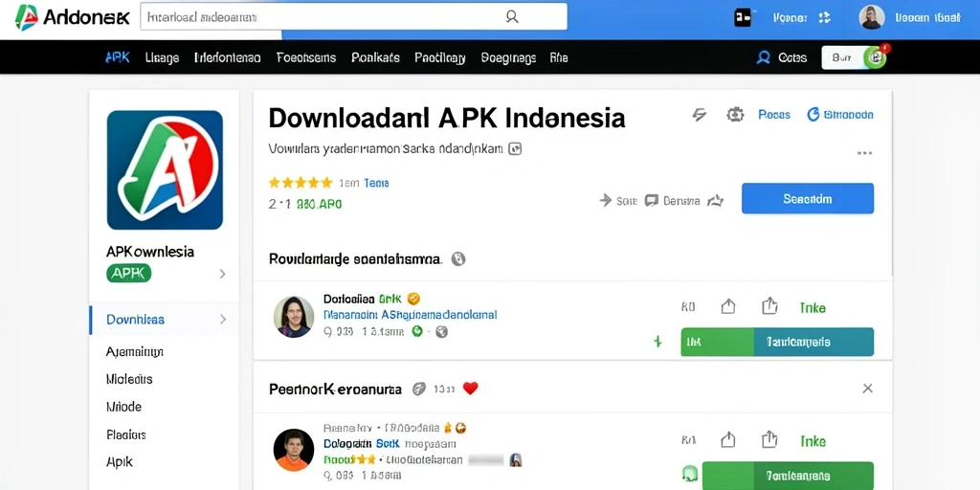Click the tag icon beside PeernorK heading

419,389
